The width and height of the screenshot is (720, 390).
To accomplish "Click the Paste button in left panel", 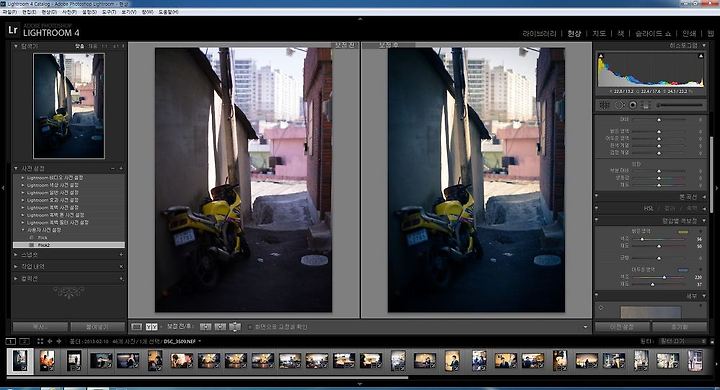I will tap(97, 327).
